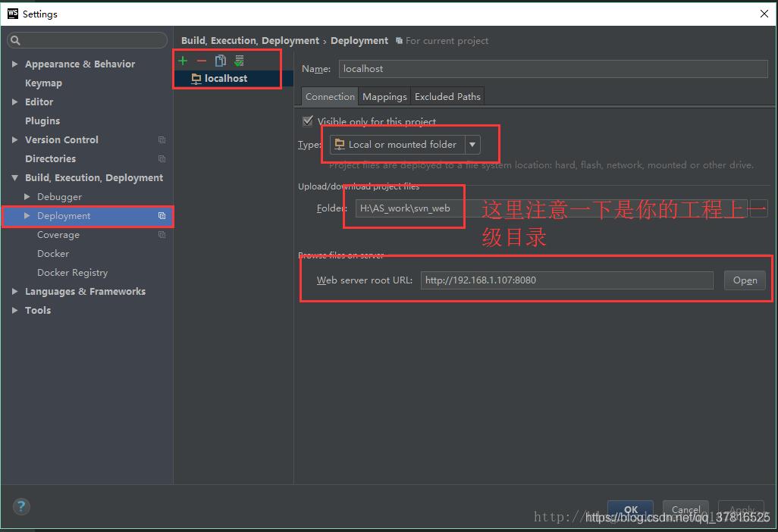
Task: Expand the Deployment node arrow
Action: coord(27,216)
